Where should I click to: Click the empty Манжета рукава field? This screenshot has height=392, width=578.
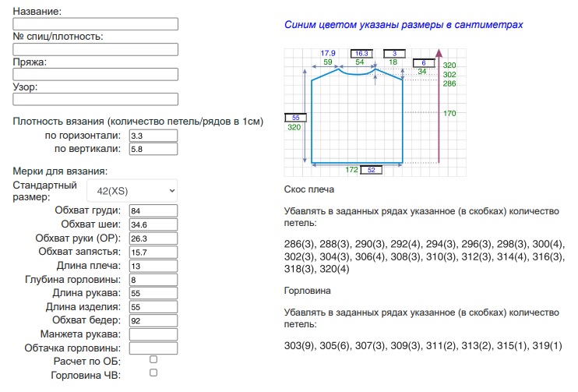[x=153, y=334]
